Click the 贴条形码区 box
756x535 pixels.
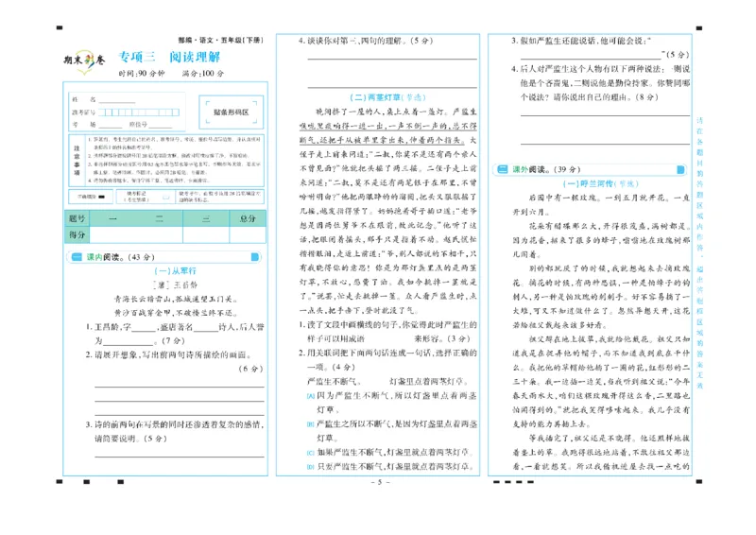pyautogui.click(x=231, y=112)
